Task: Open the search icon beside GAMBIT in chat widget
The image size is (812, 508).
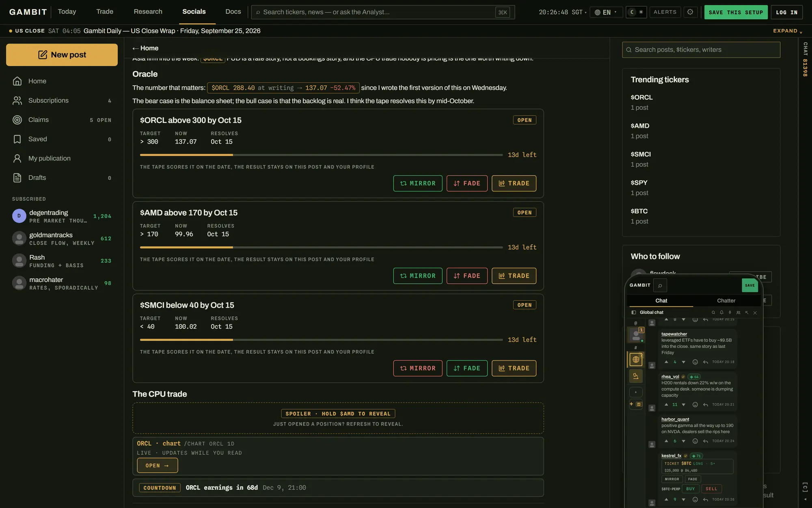Action: (660, 286)
